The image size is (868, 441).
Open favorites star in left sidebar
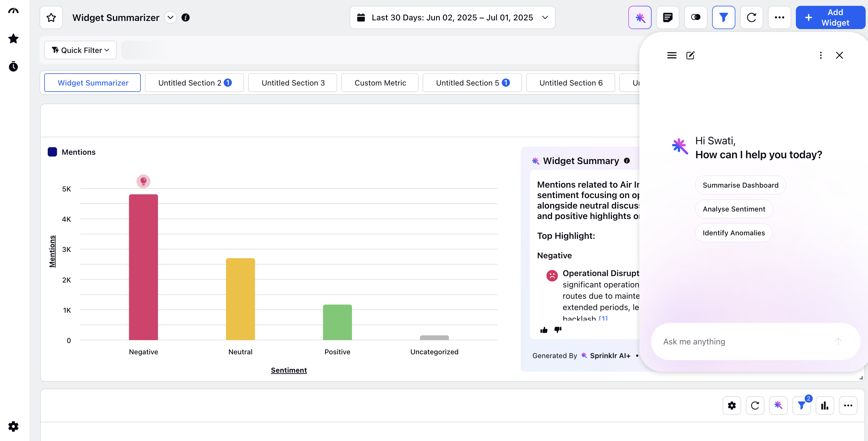pos(13,39)
